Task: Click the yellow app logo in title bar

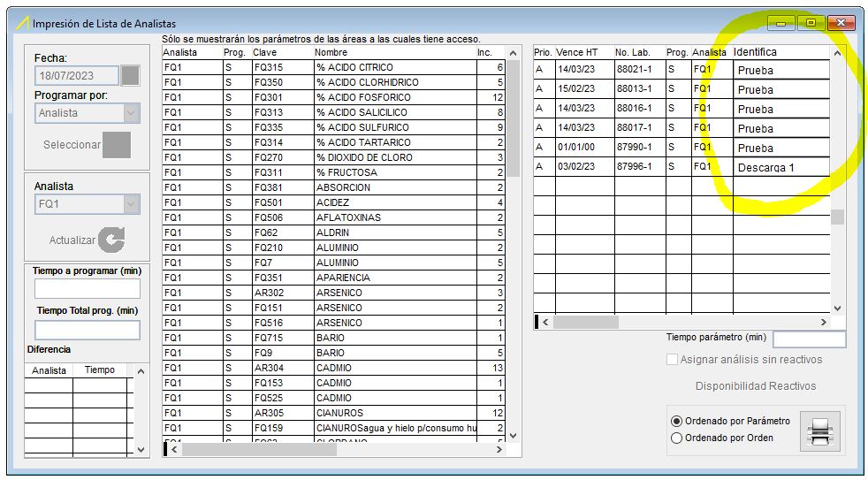Action: [x=23, y=23]
